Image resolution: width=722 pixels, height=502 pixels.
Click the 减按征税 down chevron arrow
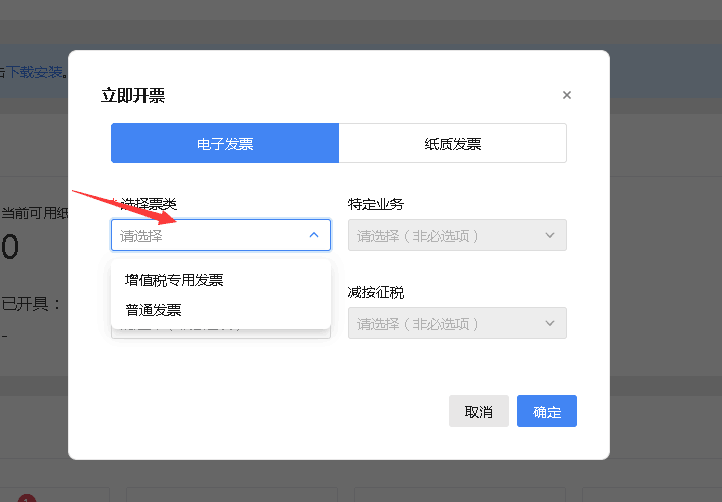[549, 323]
